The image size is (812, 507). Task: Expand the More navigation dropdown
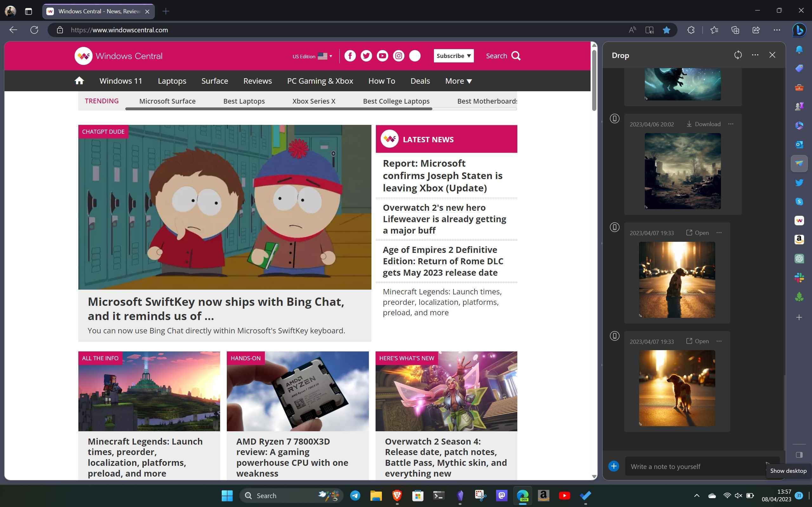[x=458, y=80]
